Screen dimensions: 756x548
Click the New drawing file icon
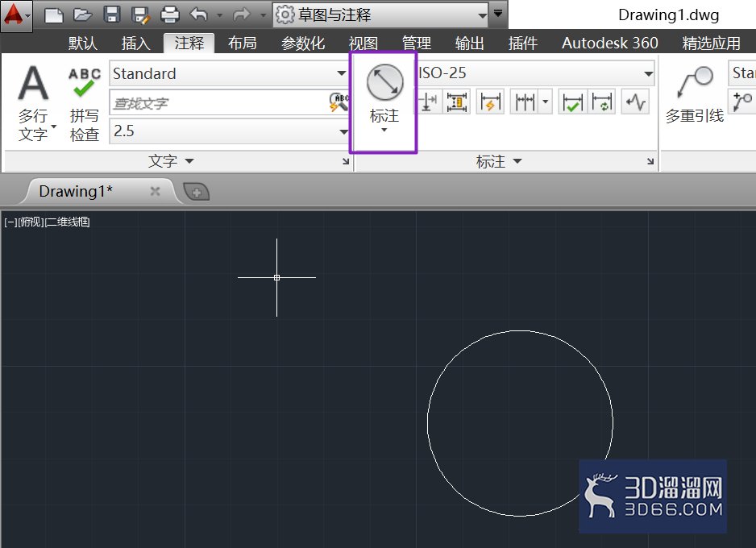[x=53, y=15]
